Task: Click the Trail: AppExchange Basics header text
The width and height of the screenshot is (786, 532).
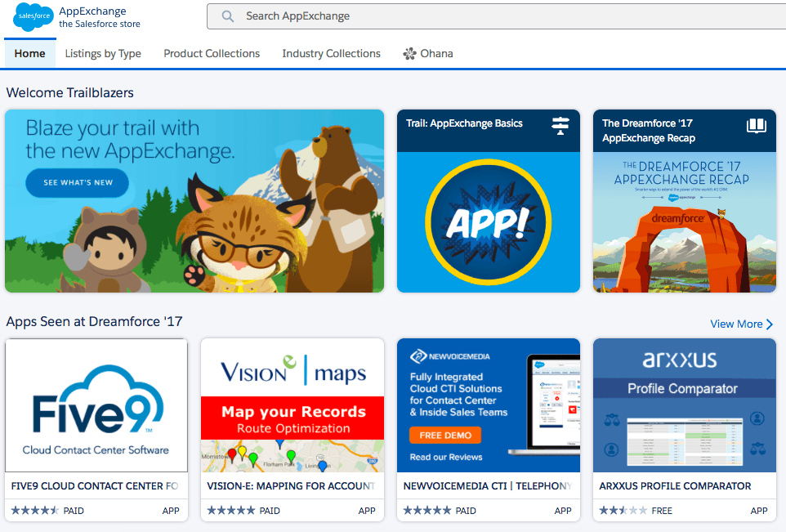Action: pos(464,123)
